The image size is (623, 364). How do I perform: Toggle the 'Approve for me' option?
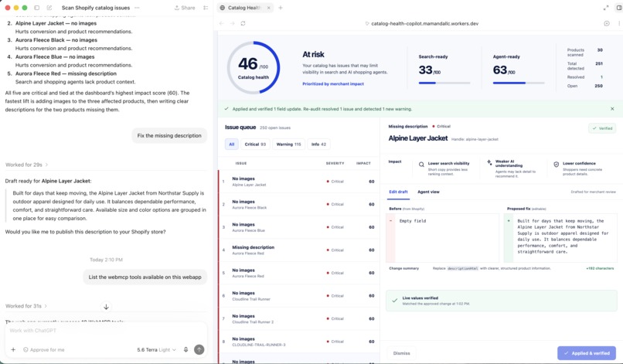(x=44, y=349)
